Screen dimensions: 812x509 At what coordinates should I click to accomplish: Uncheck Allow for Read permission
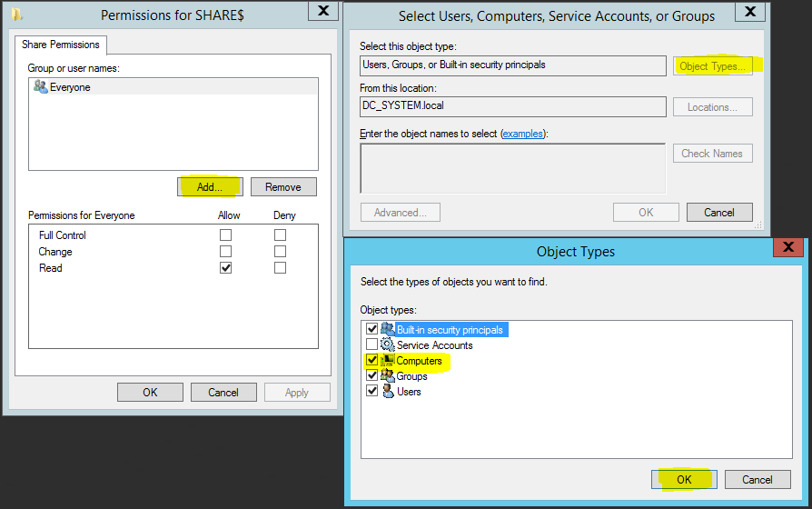coord(225,268)
